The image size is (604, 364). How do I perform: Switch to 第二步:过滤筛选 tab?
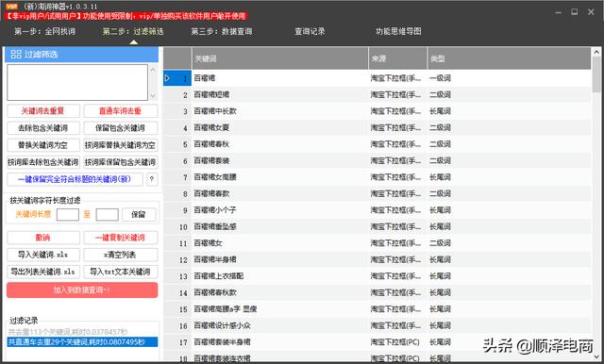pos(133,31)
